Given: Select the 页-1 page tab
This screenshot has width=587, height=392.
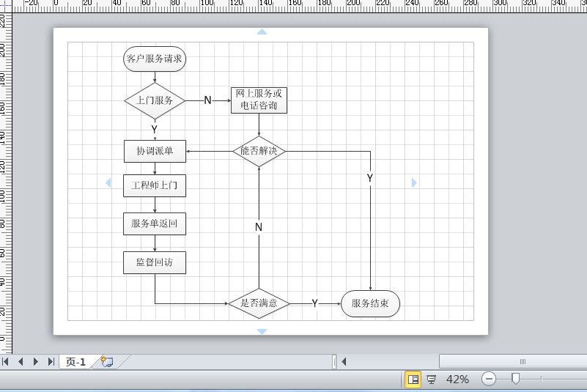Looking at the screenshot, I should click(75, 361).
